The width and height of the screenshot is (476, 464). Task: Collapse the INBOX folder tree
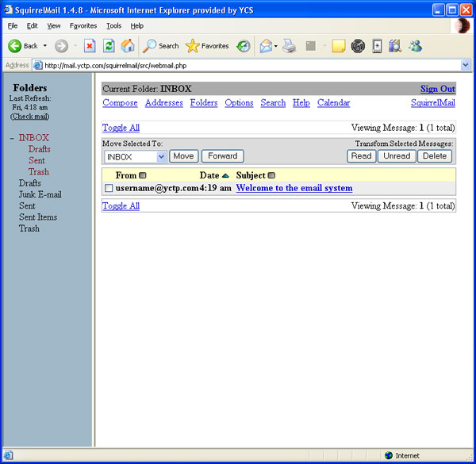click(x=12, y=138)
